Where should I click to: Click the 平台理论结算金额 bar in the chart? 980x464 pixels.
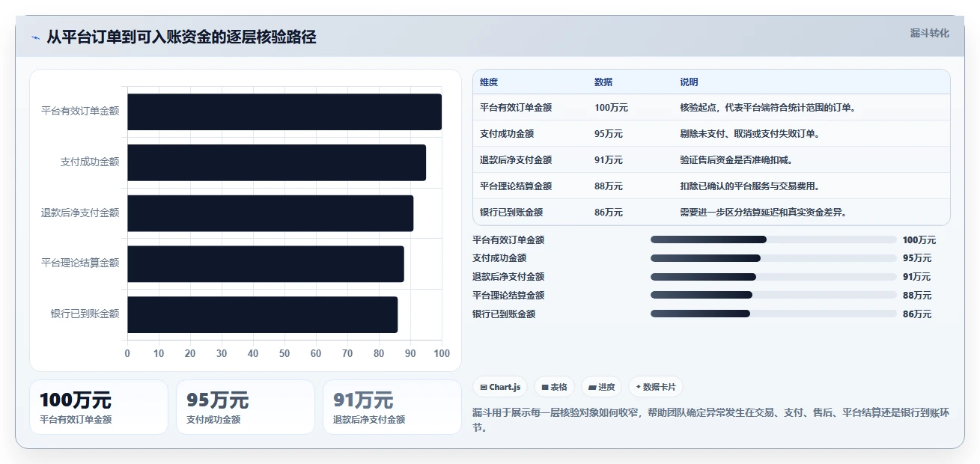[266, 263]
